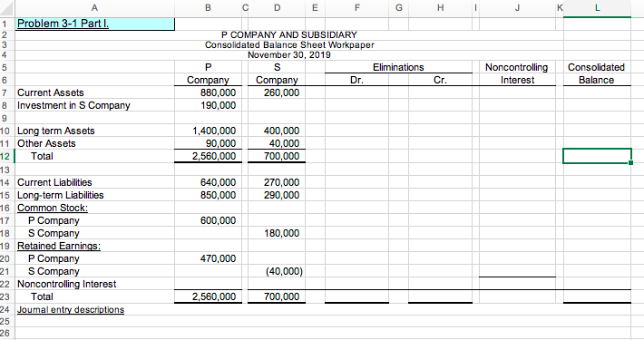Select column B header

tap(209, 8)
